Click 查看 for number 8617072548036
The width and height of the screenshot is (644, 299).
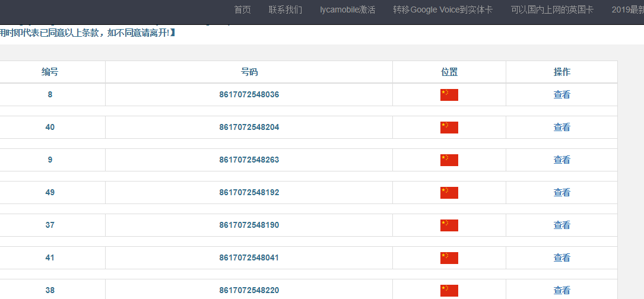pos(561,95)
